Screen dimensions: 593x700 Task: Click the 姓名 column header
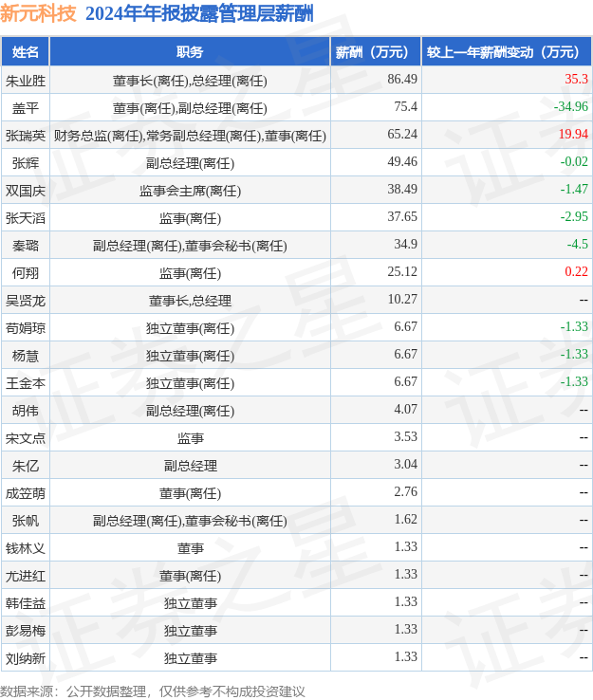(26, 52)
